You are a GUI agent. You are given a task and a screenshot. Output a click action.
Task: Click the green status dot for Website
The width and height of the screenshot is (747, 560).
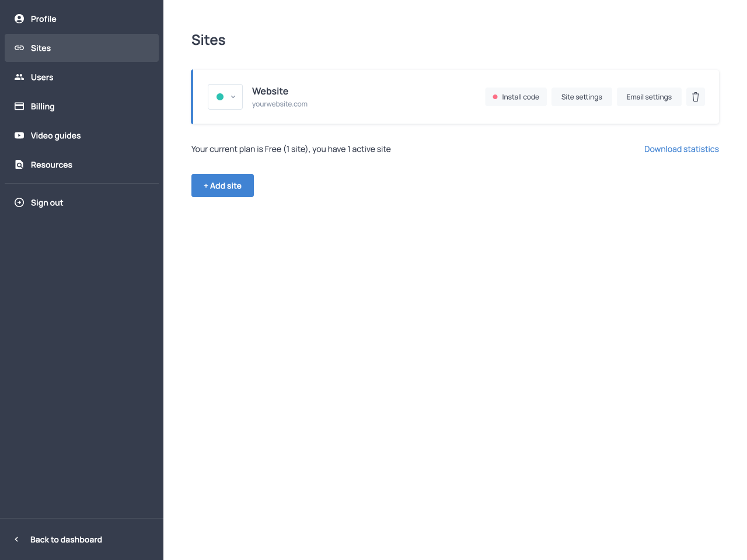(x=220, y=97)
